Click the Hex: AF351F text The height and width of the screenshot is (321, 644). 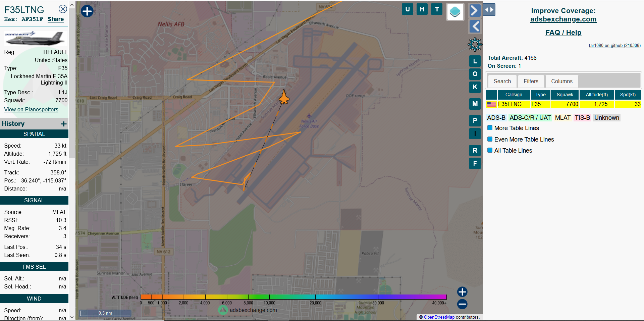click(23, 19)
